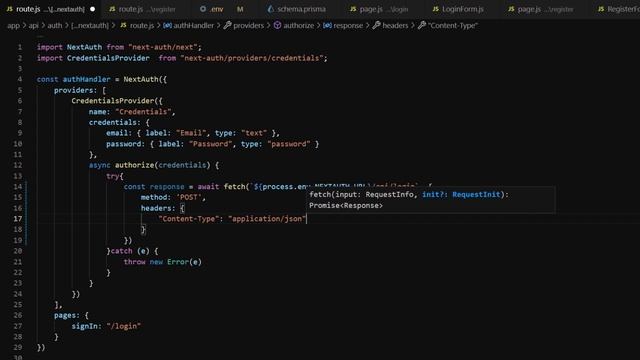Click the 'try{' keyword on line 13
Image resolution: width=640 pixels, height=360 pixels.
(x=115, y=176)
